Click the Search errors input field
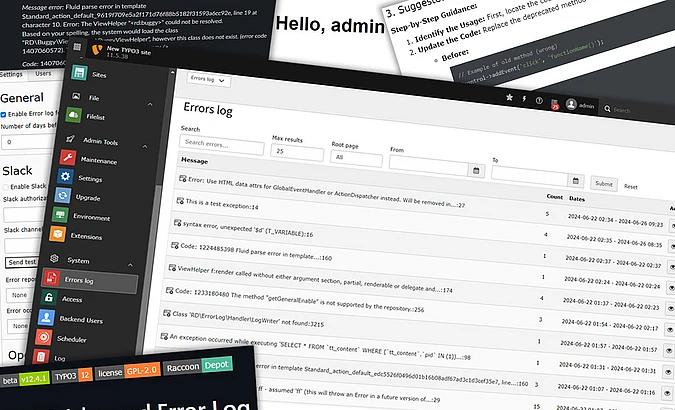The height and width of the screenshot is (410, 675). 222,143
